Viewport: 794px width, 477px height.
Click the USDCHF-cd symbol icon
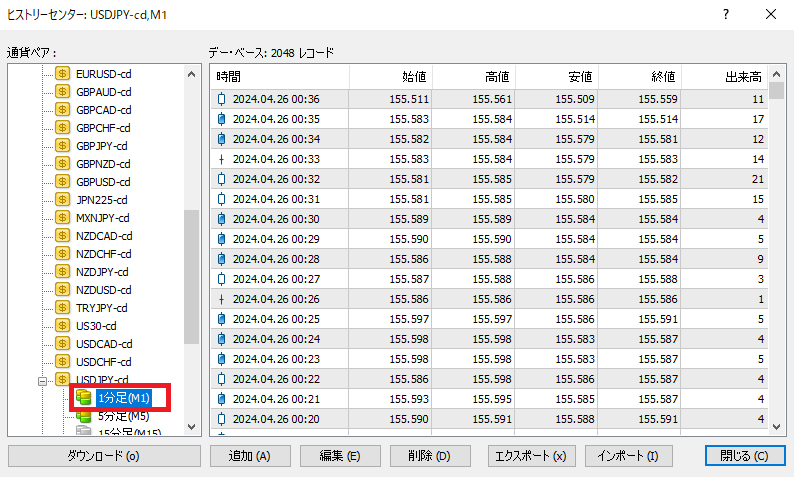(x=62, y=362)
